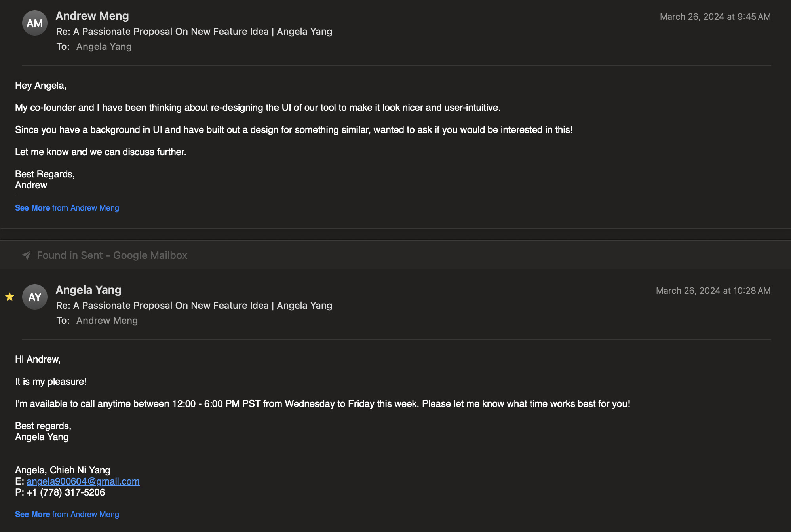Click the AM avatar for Andrew Meng

tap(35, 23)
